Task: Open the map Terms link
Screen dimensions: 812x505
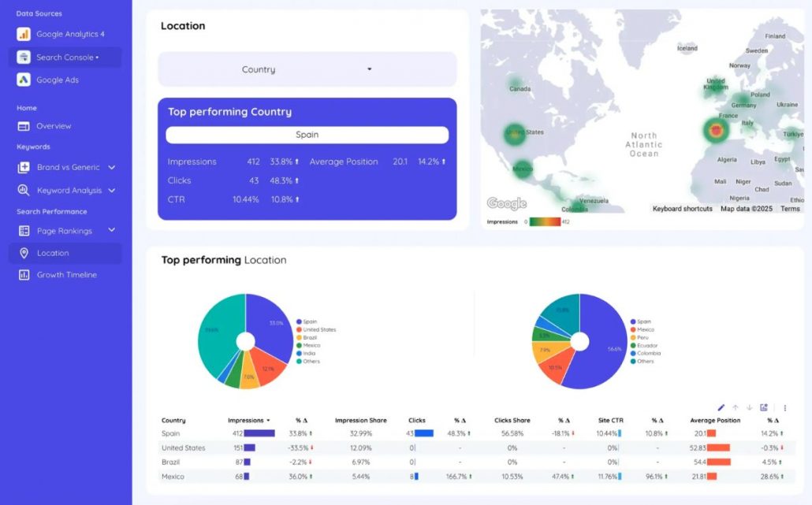Action: [x=790, y=209]
